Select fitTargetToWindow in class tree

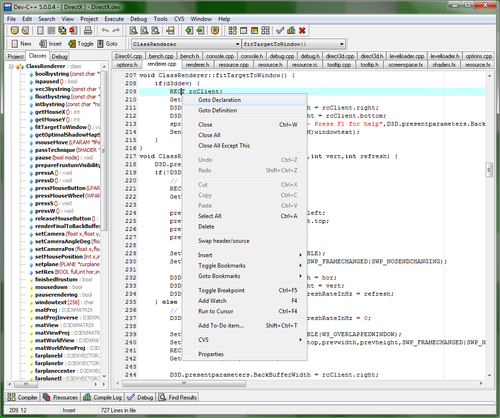coord(61,127)
